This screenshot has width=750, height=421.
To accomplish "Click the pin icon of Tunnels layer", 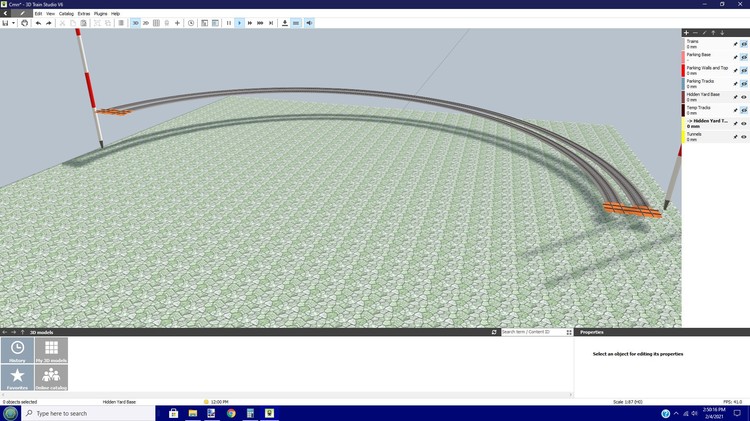I will click(736, 137).
